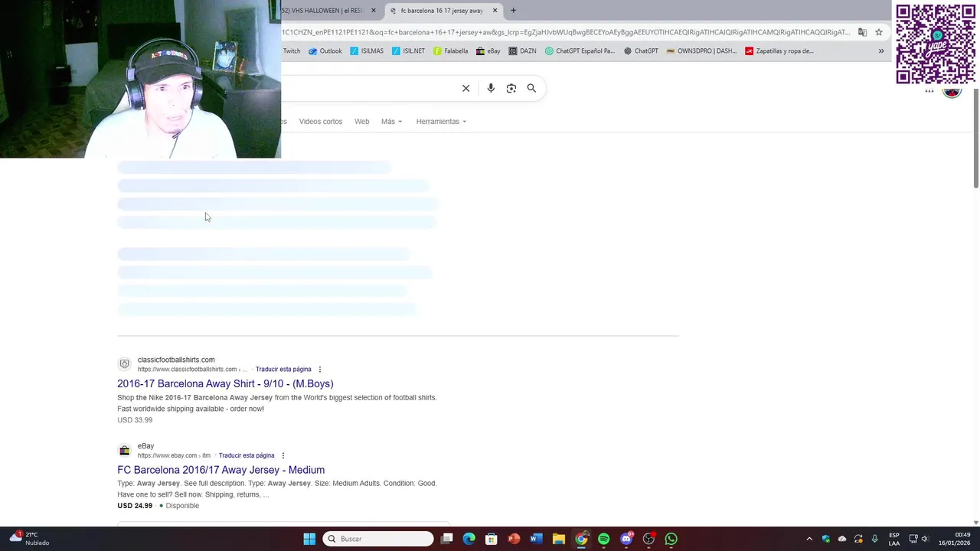Open OBS Studio from taskbar

(x=648, y=539)
